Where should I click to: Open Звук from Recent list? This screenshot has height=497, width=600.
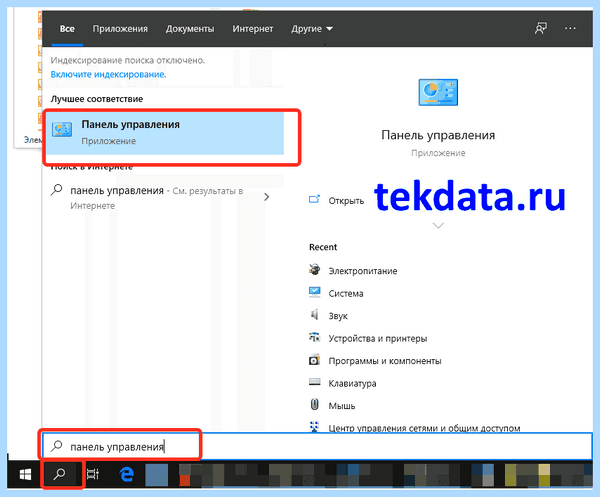pos(338,316)
